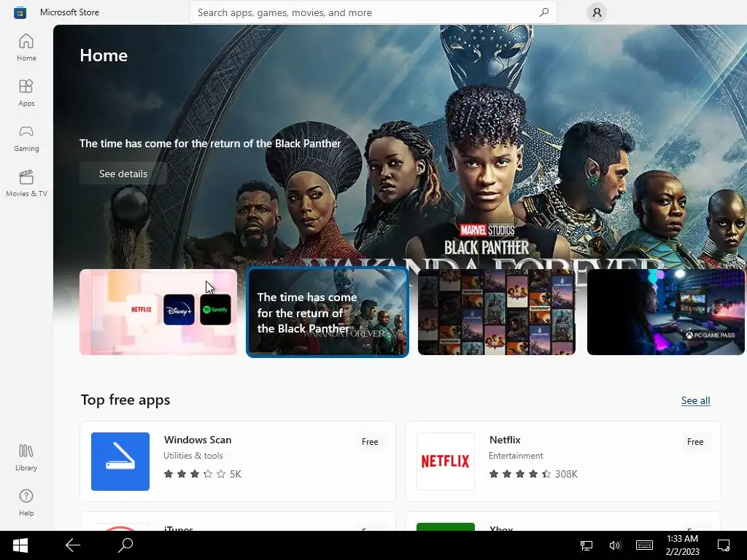Click Windows Scan star rating 5K
747x560 pixels.
203,474
